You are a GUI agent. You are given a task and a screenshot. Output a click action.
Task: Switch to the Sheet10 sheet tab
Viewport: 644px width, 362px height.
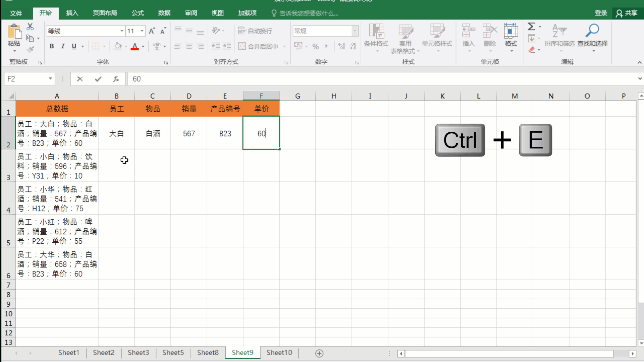click(279, 353)
